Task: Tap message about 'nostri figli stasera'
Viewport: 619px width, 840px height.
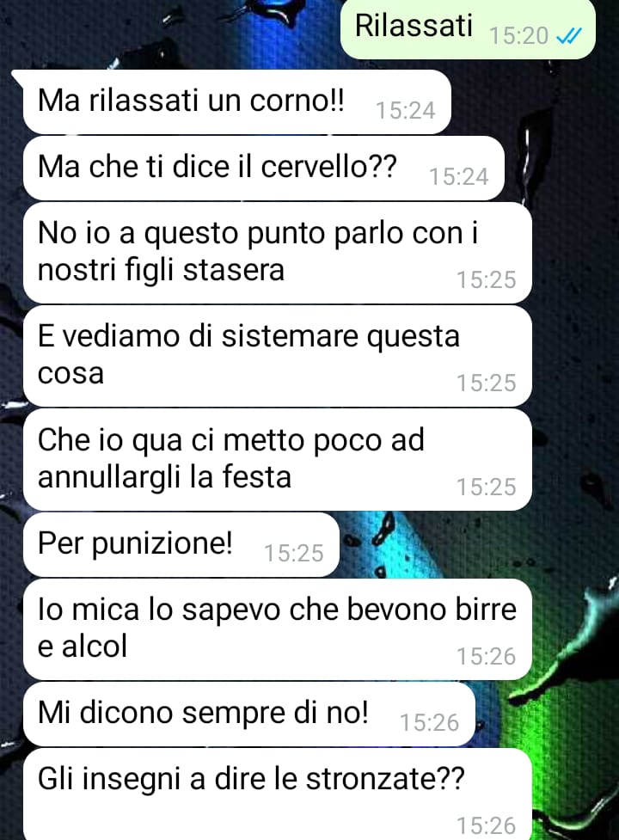Action: point(278,253)
